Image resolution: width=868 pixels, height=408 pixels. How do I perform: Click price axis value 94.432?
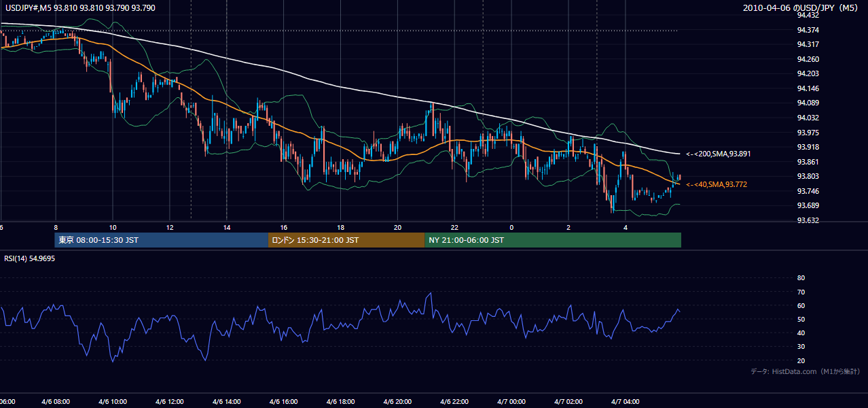808,15
